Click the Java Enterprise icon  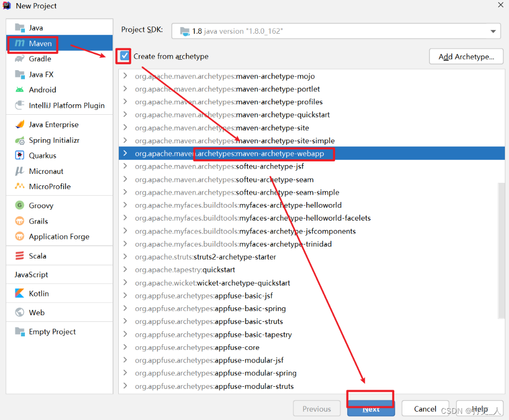tap(20, 125)
